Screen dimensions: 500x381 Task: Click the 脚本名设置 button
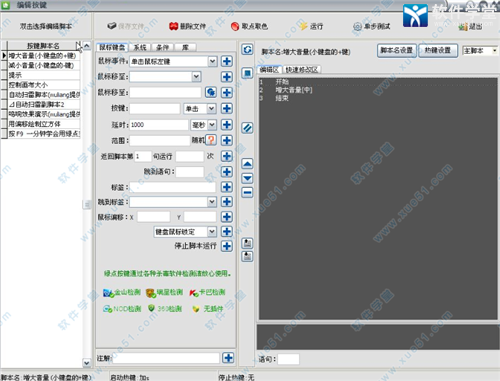click(x=397, y=51)
